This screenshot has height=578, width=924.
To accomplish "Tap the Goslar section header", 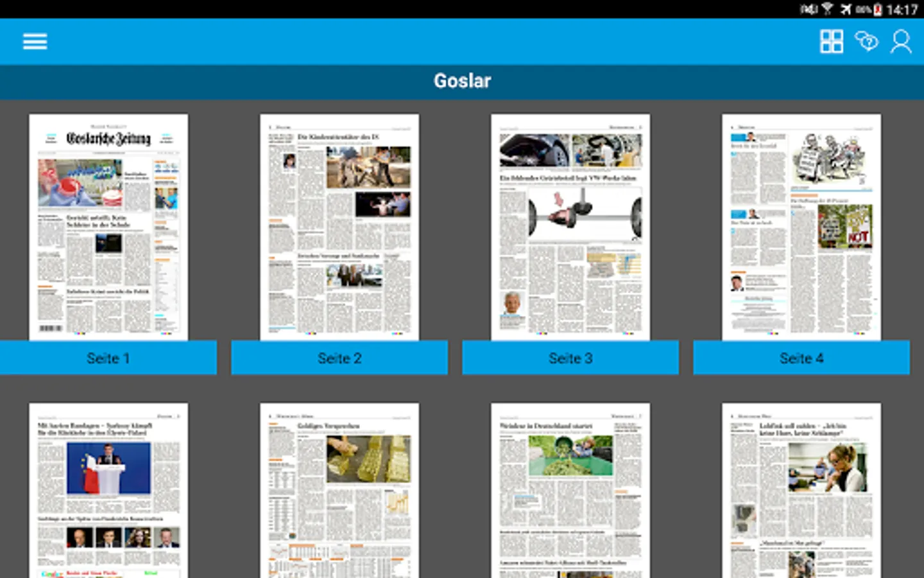I will point(462,82).
